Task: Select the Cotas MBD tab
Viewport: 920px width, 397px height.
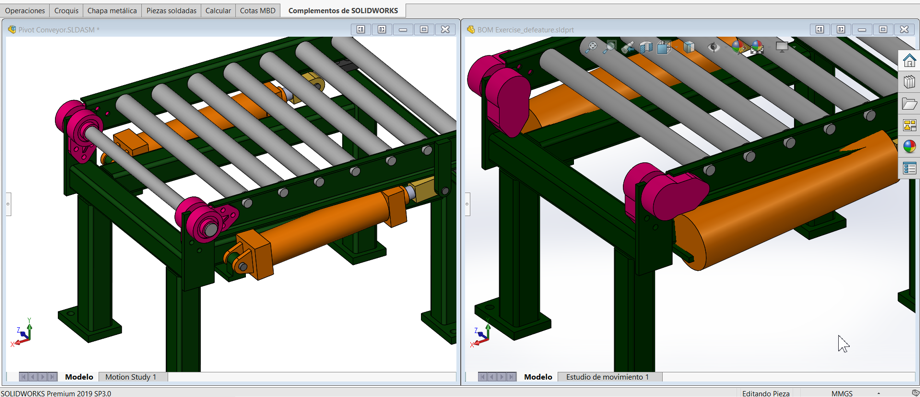Action: (x=258, y=11)
